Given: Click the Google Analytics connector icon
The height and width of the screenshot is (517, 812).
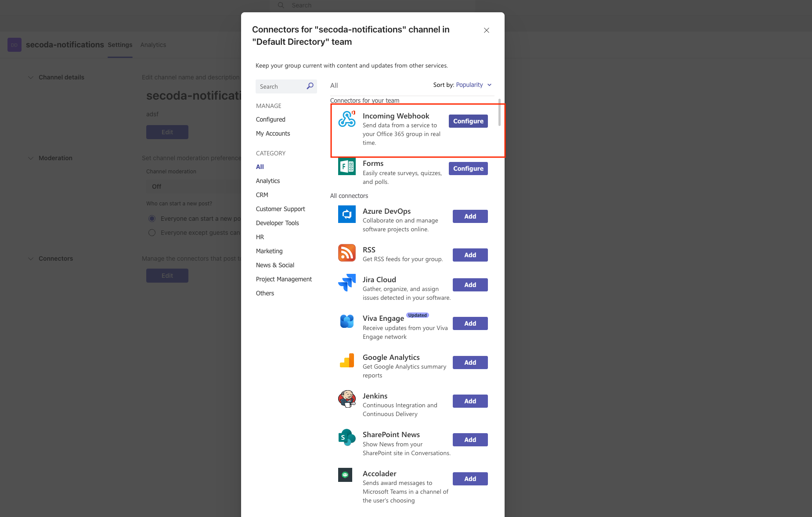Looking at the screenshot, I should tap(346, 360).
